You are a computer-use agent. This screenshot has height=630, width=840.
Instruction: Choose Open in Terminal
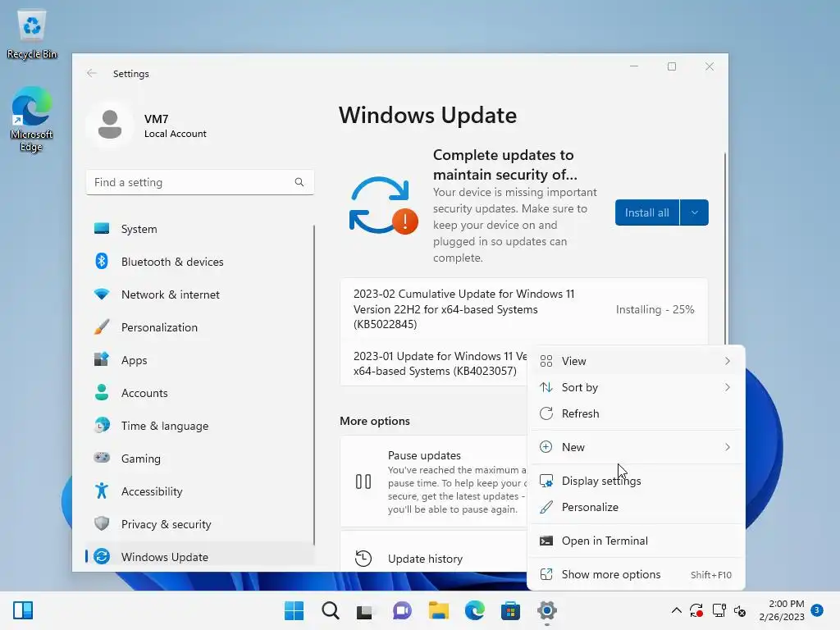tap(636, 541)
